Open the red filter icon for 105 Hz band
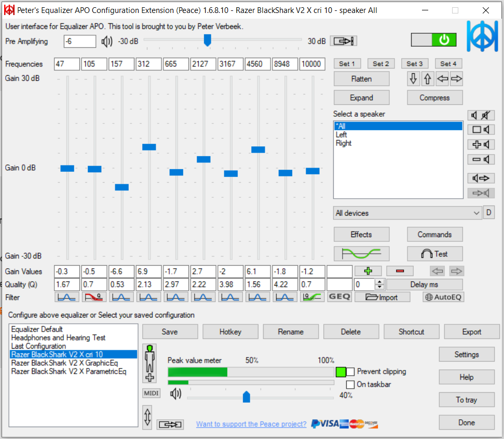 (x=94, y=297)
